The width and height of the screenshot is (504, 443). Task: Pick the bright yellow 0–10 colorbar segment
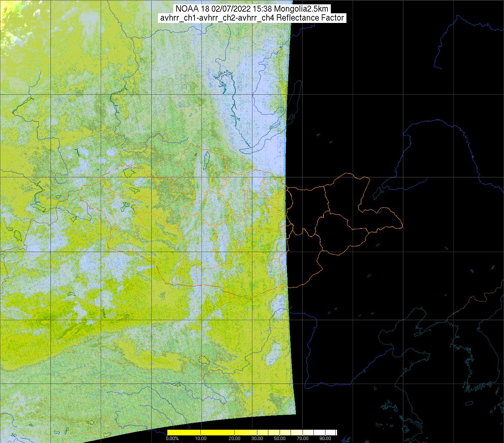tap(184, 432)
